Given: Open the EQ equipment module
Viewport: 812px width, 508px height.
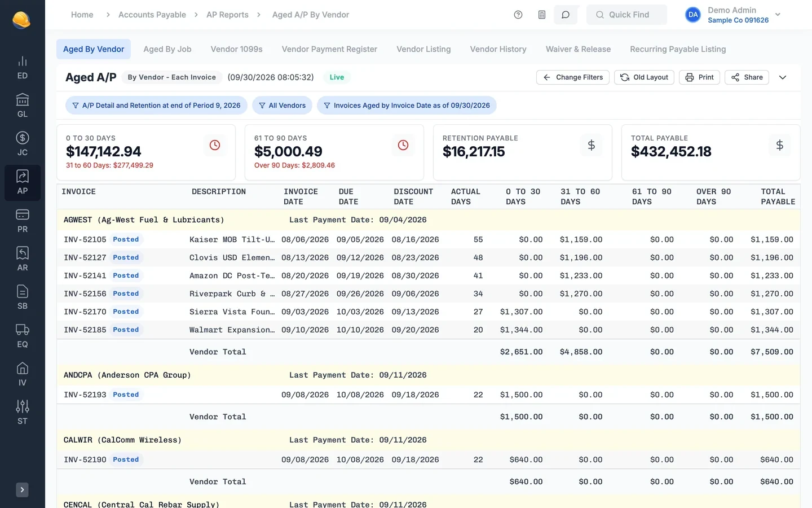Looking at the screenshot, I should (x=23, y=336).
